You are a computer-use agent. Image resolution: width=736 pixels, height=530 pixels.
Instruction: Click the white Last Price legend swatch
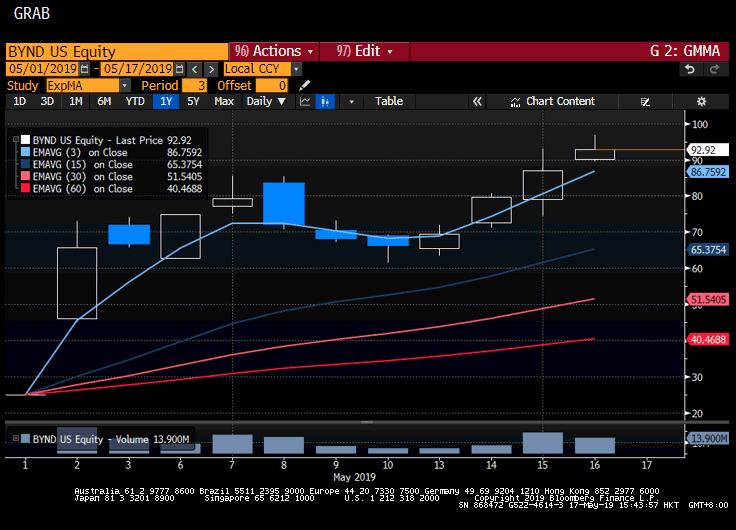[25, 139]
